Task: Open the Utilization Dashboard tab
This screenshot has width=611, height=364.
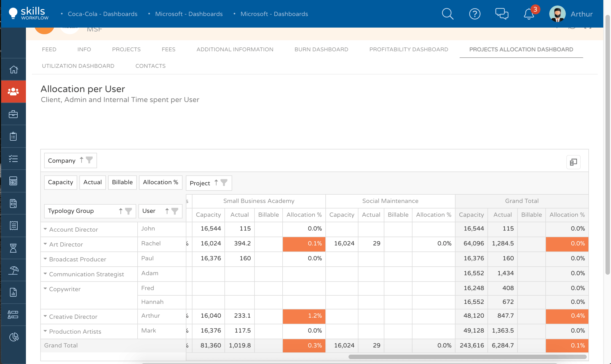Action: 78,66
